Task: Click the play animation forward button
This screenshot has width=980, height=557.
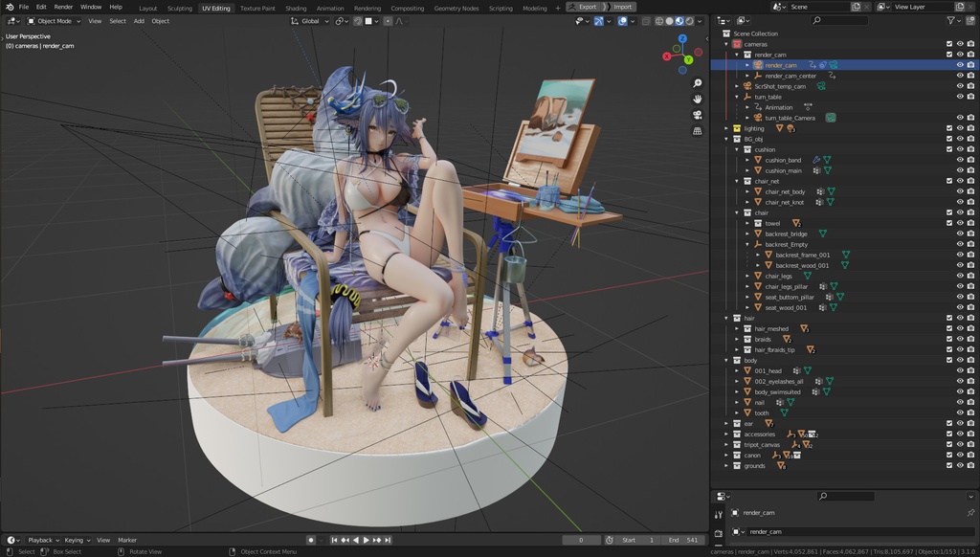Action: click(x=367, y=540)
